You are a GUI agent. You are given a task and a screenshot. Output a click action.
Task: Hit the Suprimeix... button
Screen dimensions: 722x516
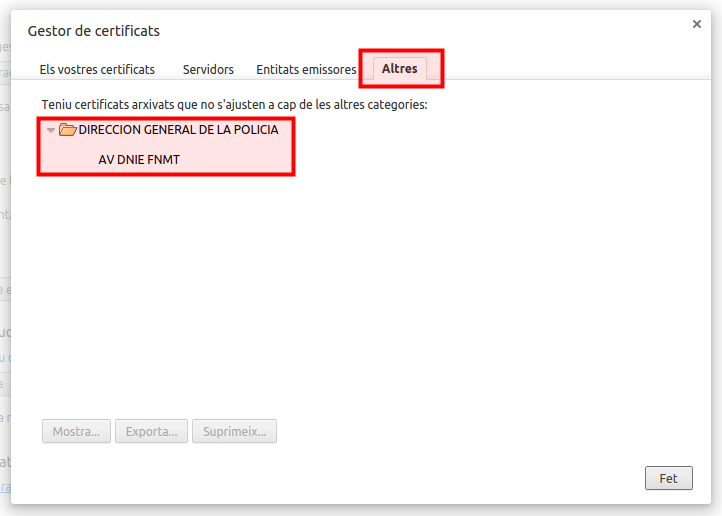[x=234, y=432]
